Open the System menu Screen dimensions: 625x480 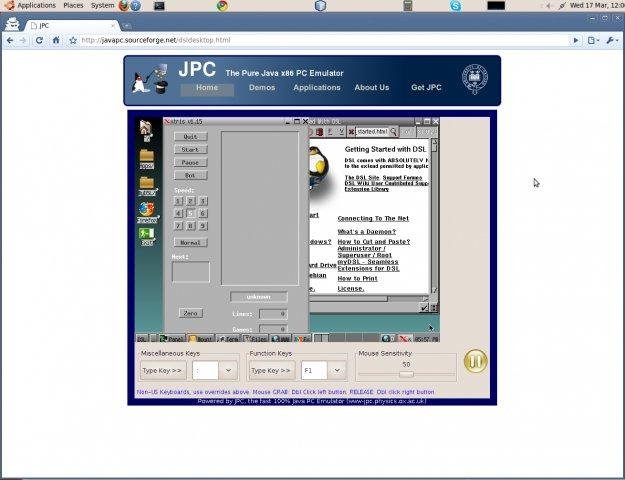102,6
